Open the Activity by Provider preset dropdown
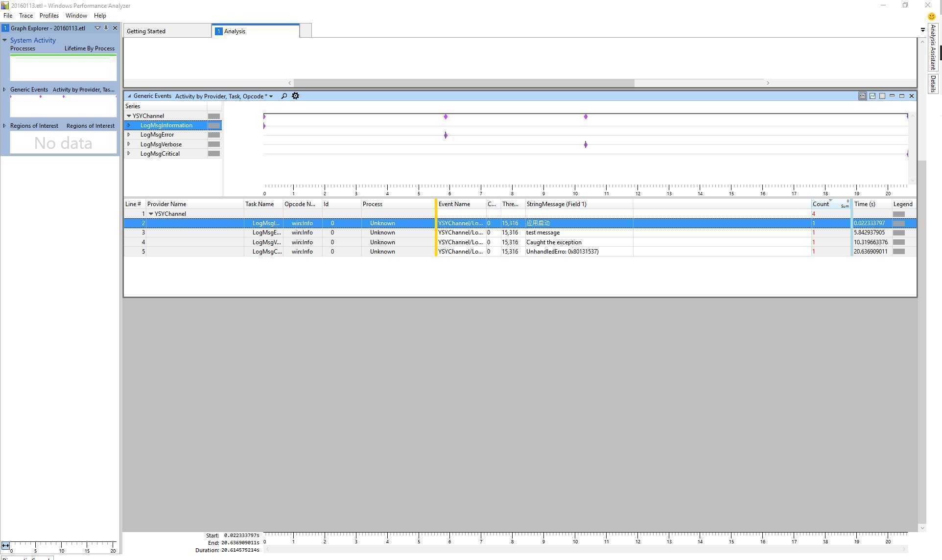Screen dimensions: 942x560 271,96
